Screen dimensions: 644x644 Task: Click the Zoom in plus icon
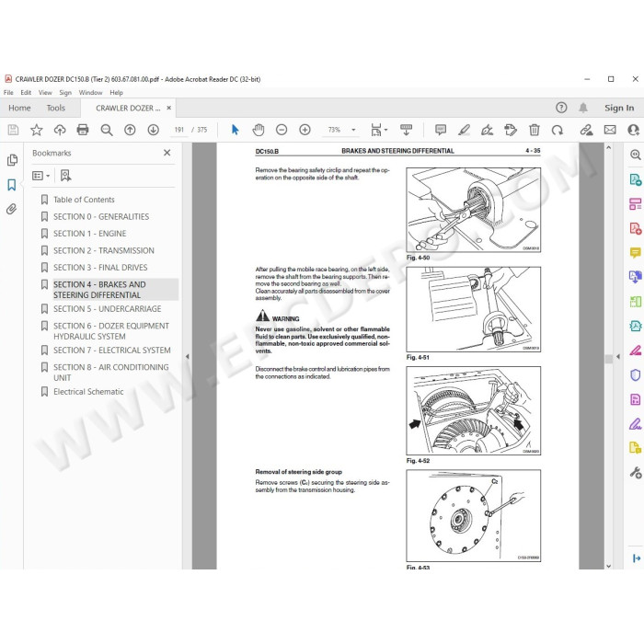305,130
